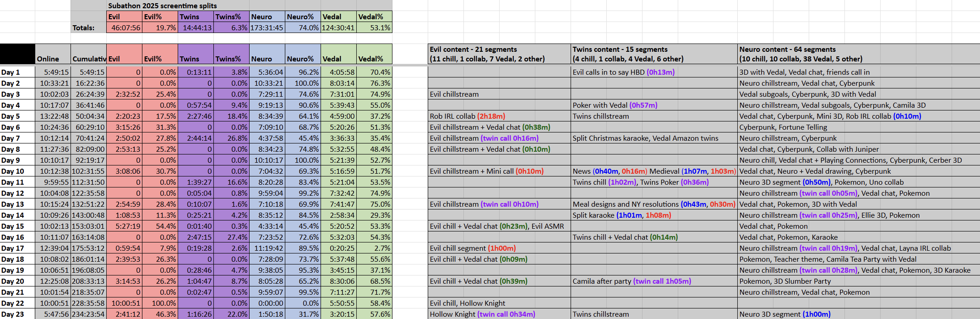Click the 'Evil chill, Hollow Knight' cell
Screen dimensions: 980x319
tap(499, 303)
